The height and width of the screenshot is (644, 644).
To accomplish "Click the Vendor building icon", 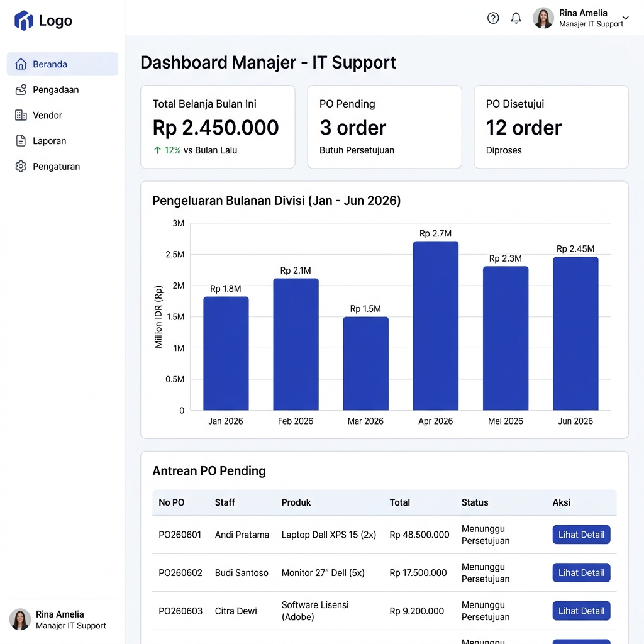I will [21, 115].
